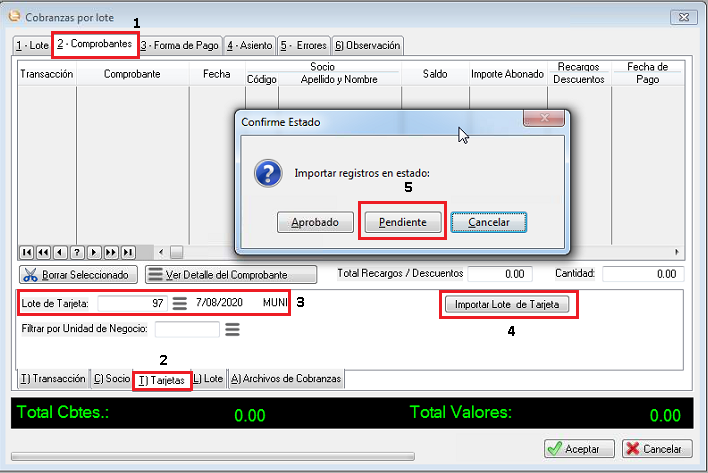The height and width of the screenshot is (473, 708).
Task: Open the Asiento tab
Action: (x=249, y=45)
